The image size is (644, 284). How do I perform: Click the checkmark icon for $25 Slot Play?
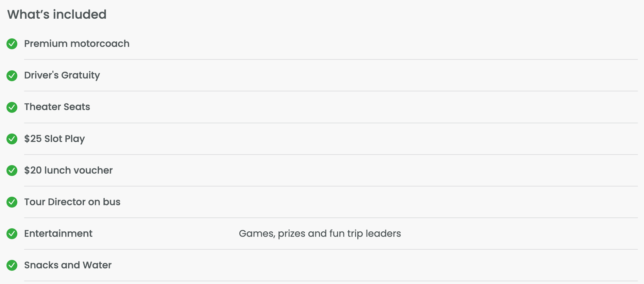[x=12, y=139]
